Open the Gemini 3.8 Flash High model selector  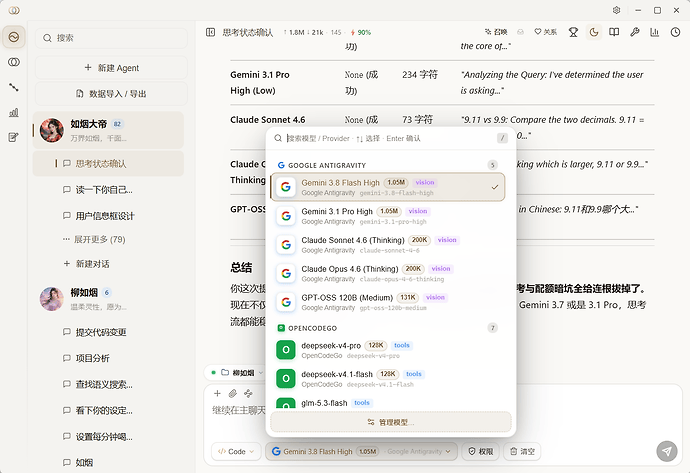click(x=361, y=451)
